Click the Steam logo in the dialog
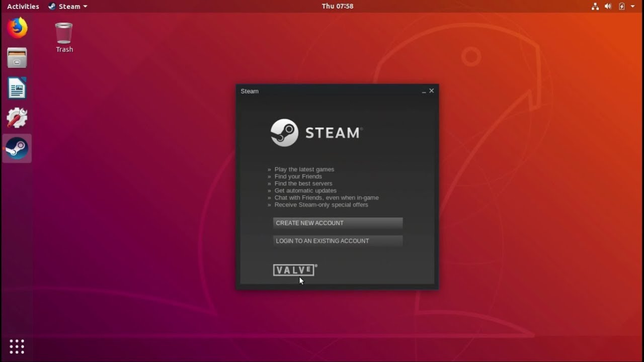The image size is (644, 362). click(316, 133)
